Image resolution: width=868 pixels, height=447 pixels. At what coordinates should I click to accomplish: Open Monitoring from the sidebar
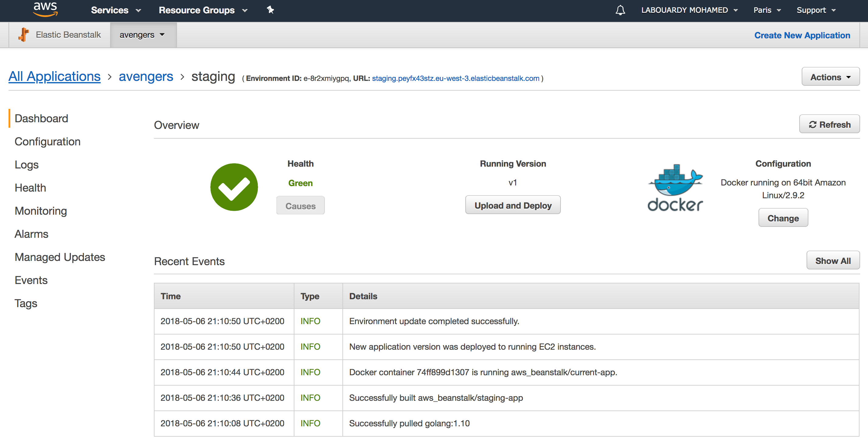click(41, 211)
